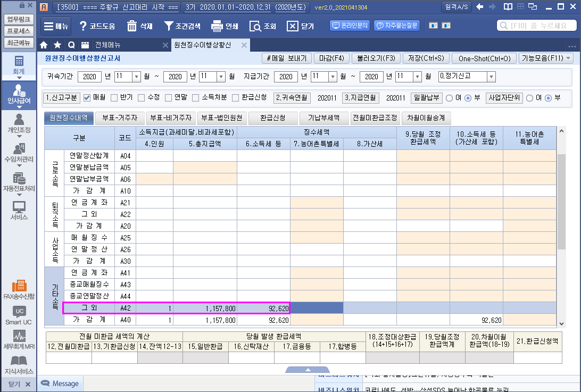Open the 기능모음(F11) dropdown
The height and width of the screenshot is (392, 581).
[x=545, y=59]
